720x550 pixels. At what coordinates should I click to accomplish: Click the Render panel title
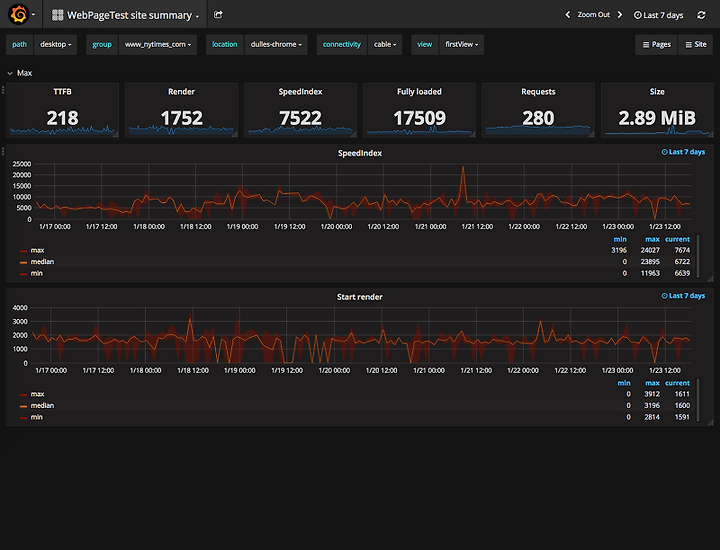pyautogui.click(x=181, y=92)
